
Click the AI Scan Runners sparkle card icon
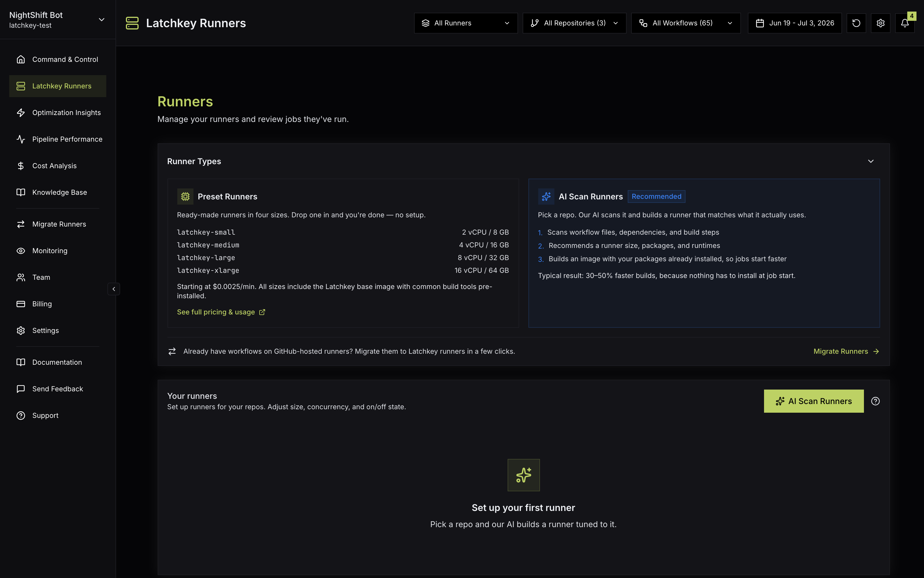pos(546,197)
